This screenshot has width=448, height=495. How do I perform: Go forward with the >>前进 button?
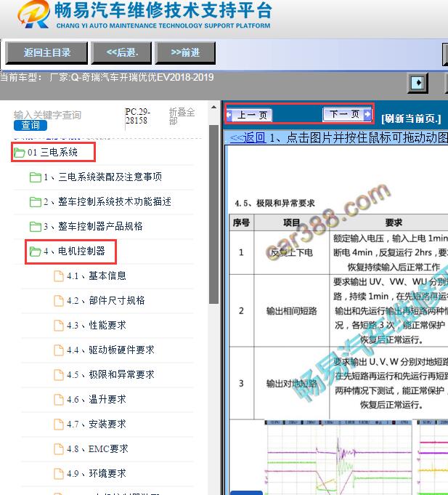pos(185,53)
